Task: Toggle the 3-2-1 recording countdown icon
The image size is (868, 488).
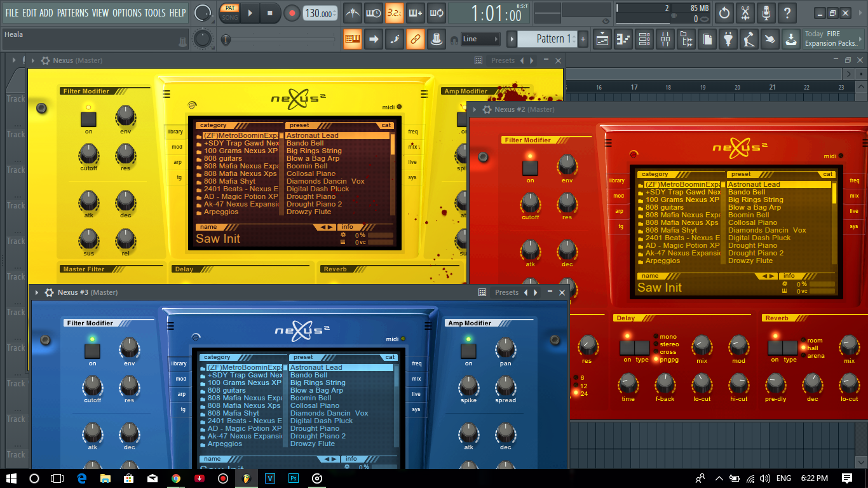Action: point(394,13)
